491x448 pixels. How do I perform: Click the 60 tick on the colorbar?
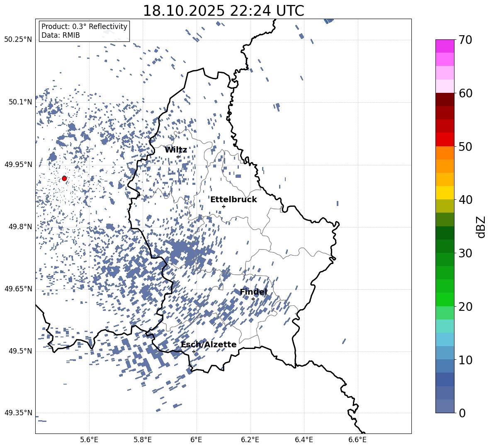pyautogui.click(x=465, y=93)
